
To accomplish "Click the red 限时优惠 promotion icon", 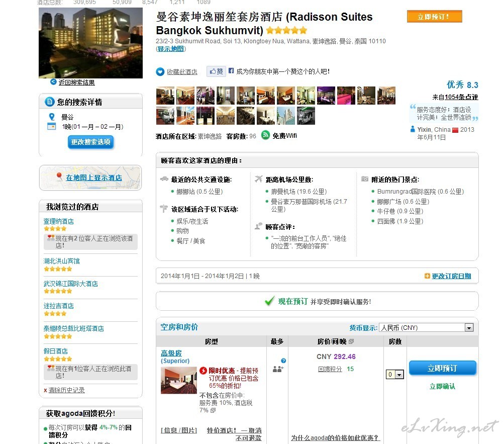I will point(203,371).
